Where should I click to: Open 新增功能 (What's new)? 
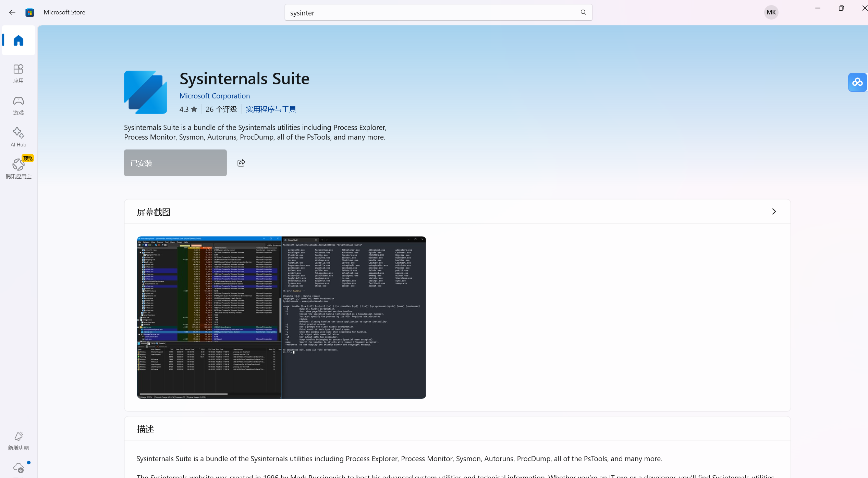[19, 441]
